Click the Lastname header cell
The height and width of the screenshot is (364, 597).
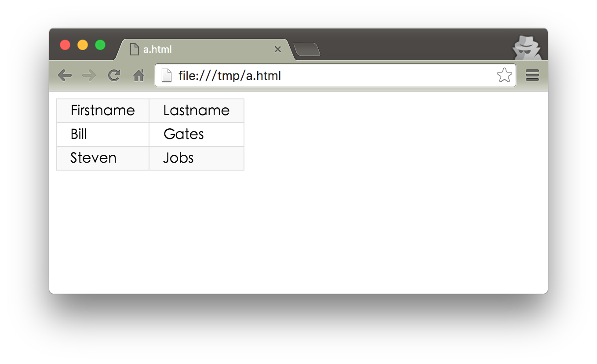(x=197, y=110)
